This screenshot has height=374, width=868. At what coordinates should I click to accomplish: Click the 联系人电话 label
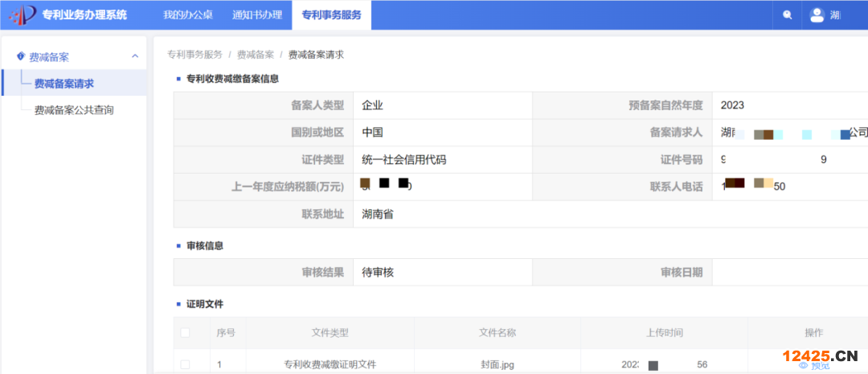(x=676, y=187)
